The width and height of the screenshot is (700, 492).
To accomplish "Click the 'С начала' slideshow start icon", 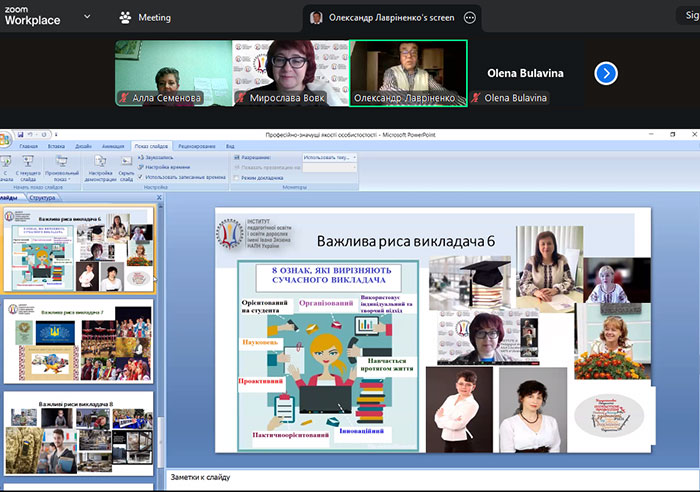I will [8, 161].
